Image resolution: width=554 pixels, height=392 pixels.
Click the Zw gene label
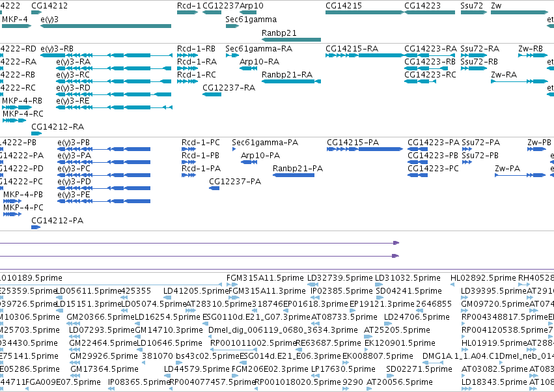click(x=496, y=6)
